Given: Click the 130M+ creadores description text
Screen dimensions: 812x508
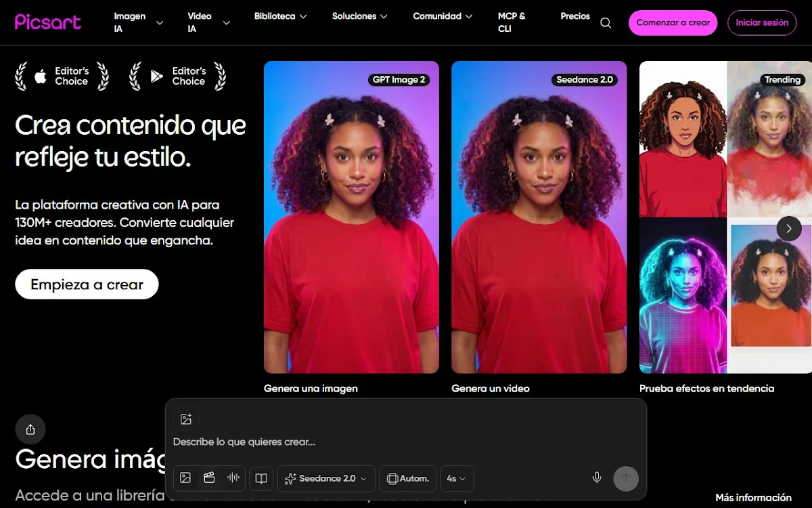Looking at the screenshot, I should pyautogui.click(x=125, y=222).
